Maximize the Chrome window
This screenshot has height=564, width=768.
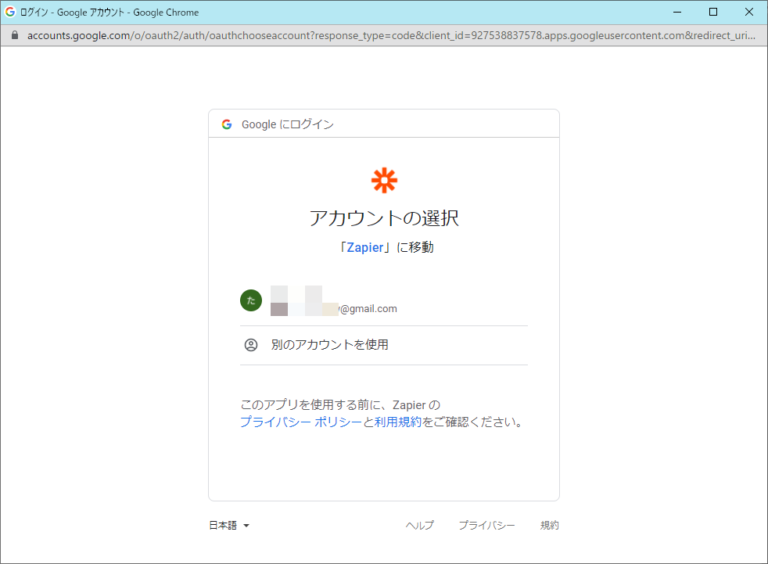click(713, 12)
